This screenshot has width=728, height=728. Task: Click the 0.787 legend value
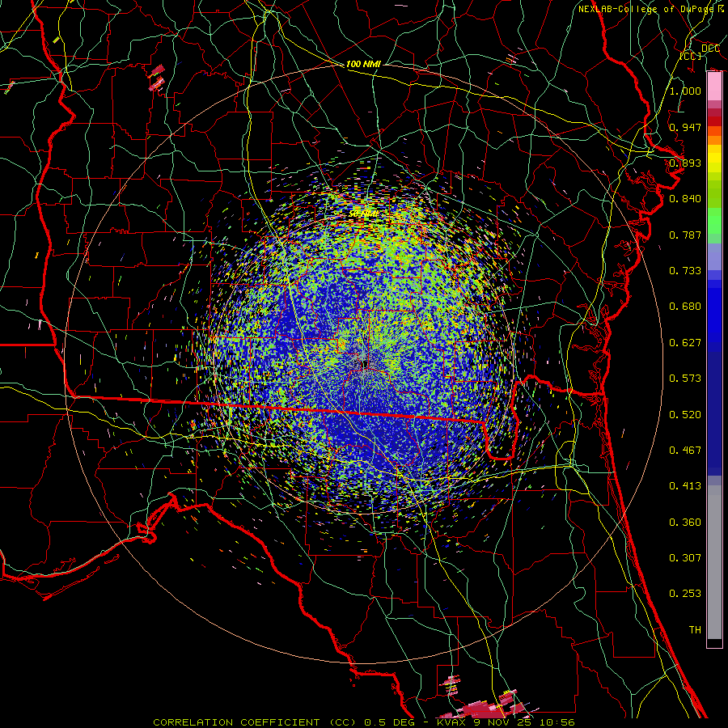[x=685, y=235]
